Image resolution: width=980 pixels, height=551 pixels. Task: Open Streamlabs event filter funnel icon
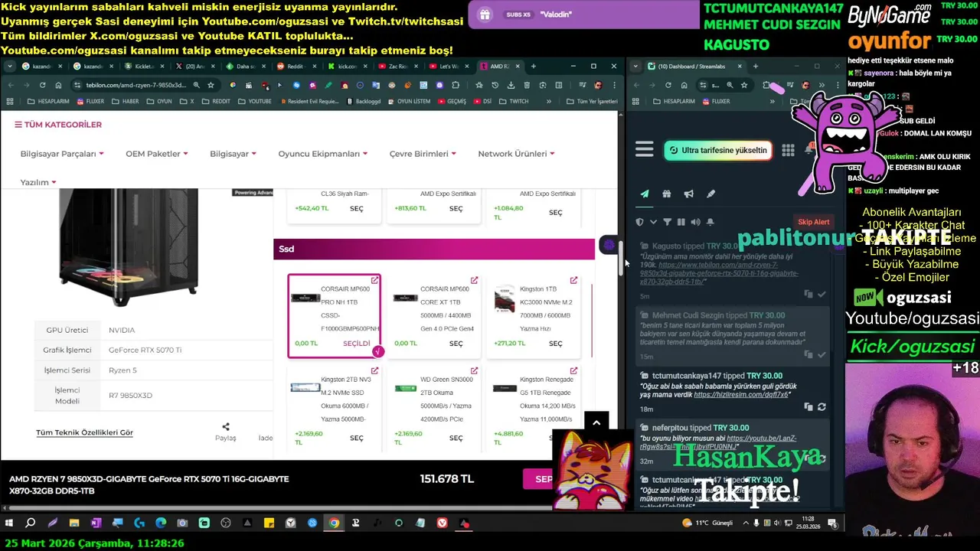(667, 222)
